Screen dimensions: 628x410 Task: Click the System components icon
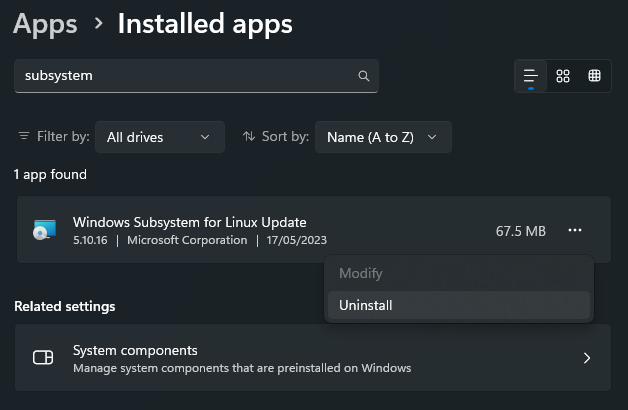43,358
